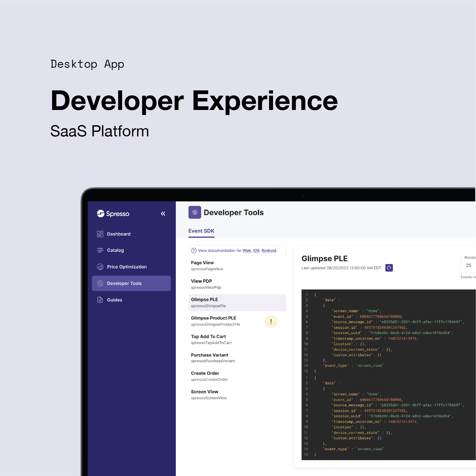Viewport: 476px width, 476px height.
Task: Click the Developer Tools page title
Action: (x=234, y=212)
